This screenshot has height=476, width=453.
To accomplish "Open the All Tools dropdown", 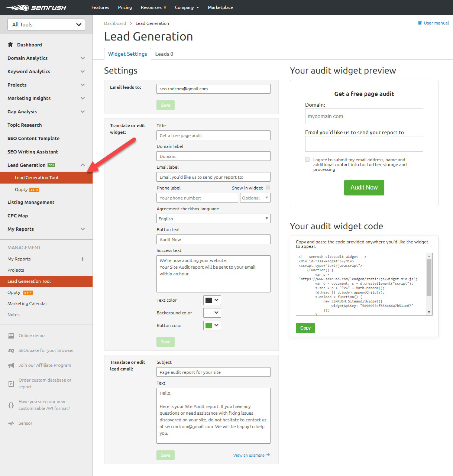I will pos(46,24).
